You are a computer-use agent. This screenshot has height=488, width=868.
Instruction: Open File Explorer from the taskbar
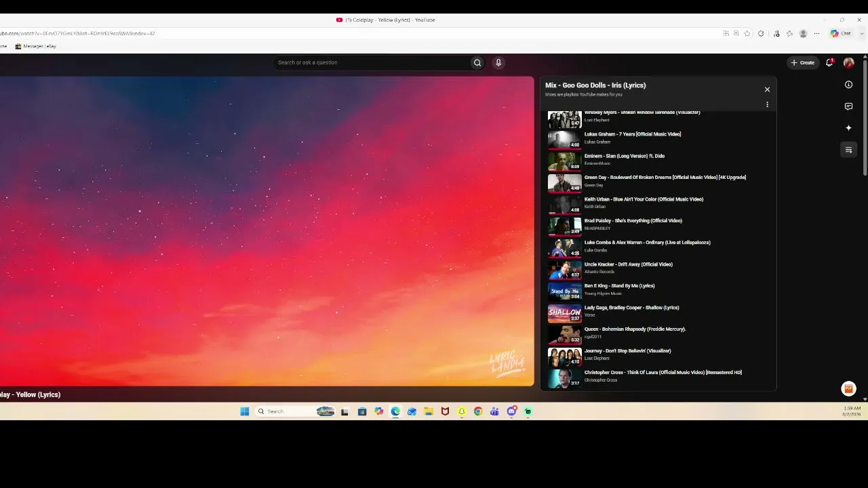429,411
